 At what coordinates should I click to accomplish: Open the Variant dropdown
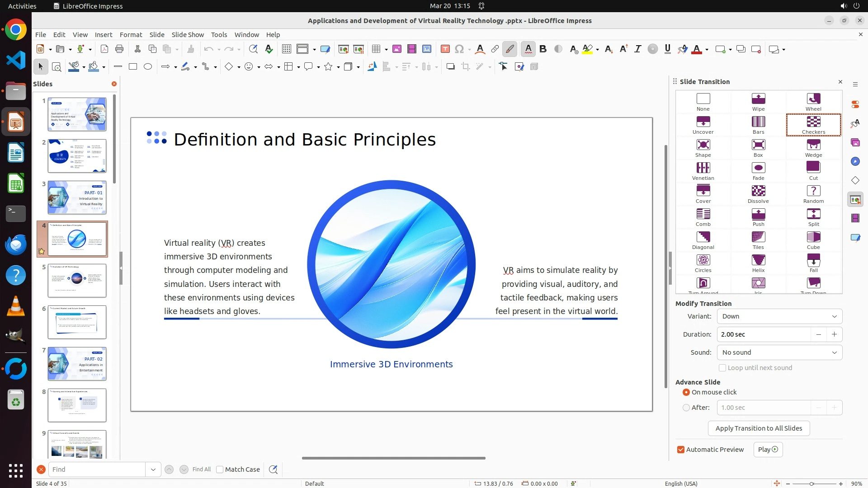(779, 316)
